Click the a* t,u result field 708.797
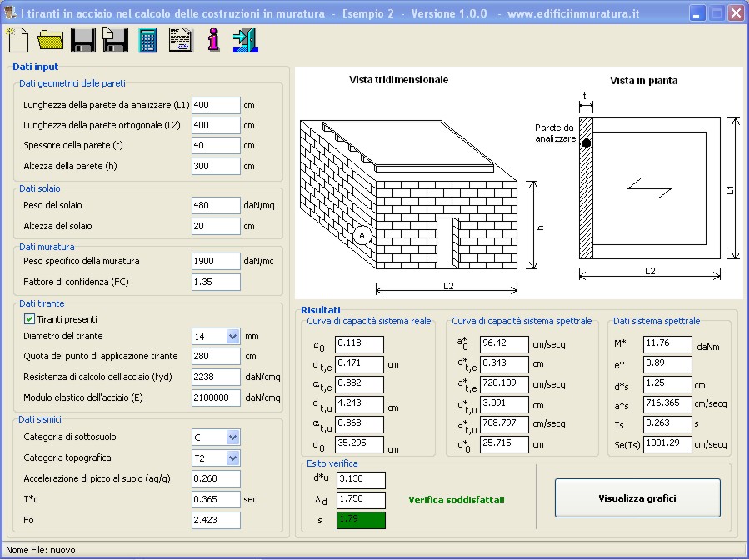749x560 pixels. tap(504, 424)
